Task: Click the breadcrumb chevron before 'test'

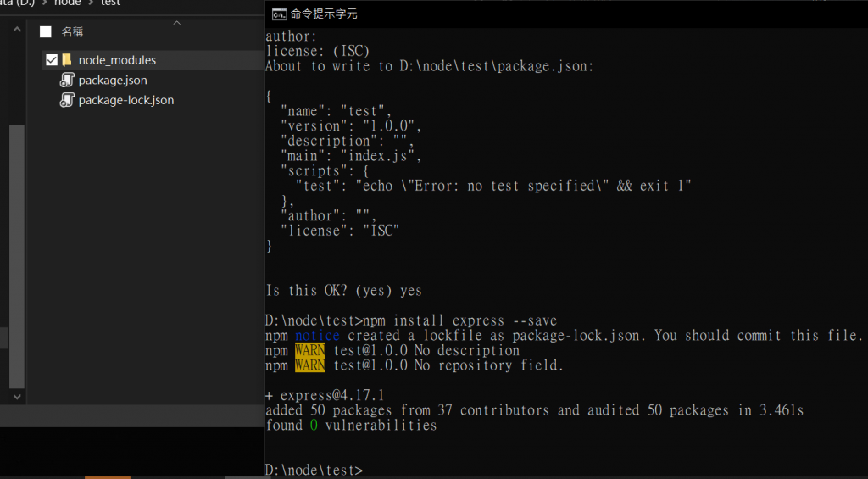Action: click(91, 3)
